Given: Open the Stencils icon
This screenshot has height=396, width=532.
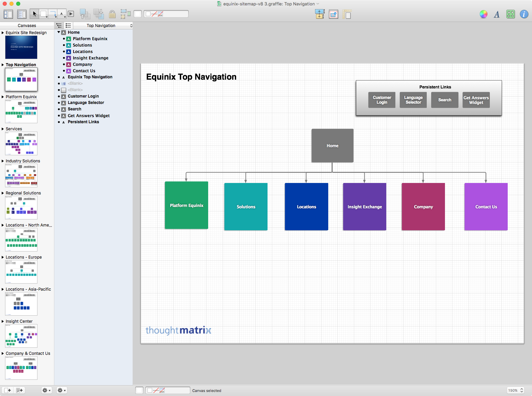Looking at the screenshot, I should point(510,14).
